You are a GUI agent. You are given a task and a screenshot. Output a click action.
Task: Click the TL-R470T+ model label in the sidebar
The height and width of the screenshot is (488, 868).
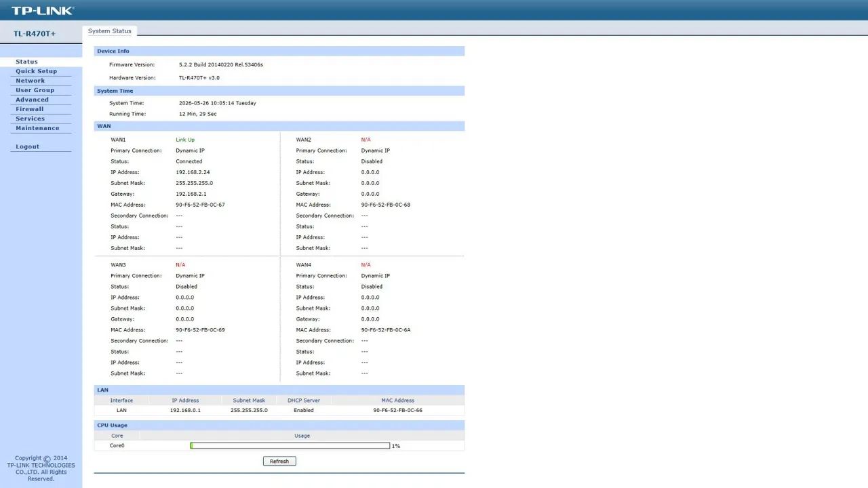click(35, 34)
